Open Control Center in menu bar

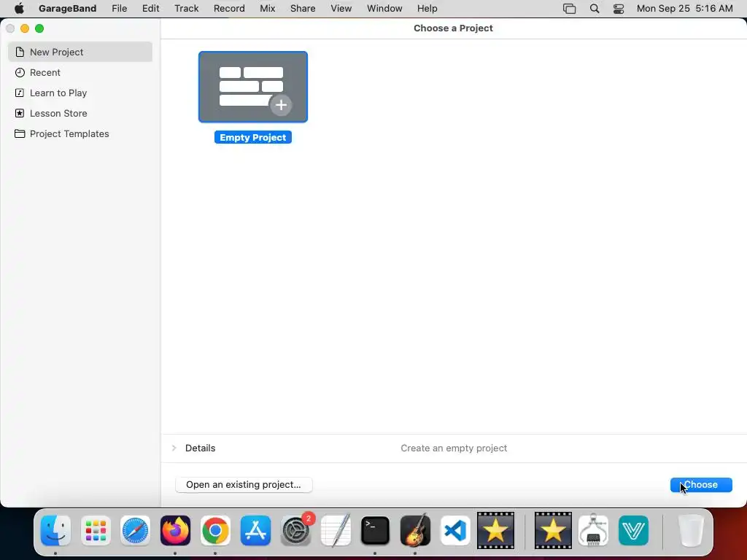pyautogui.click(x=619, y=9)
